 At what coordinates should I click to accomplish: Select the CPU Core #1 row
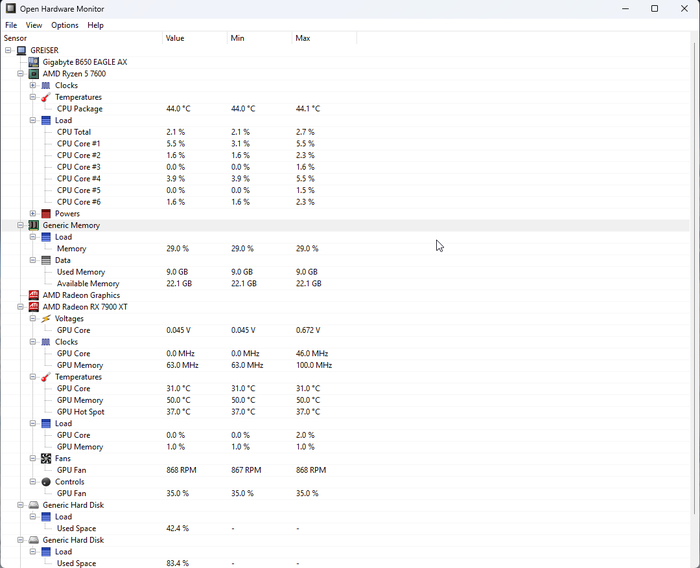(346, 144)
